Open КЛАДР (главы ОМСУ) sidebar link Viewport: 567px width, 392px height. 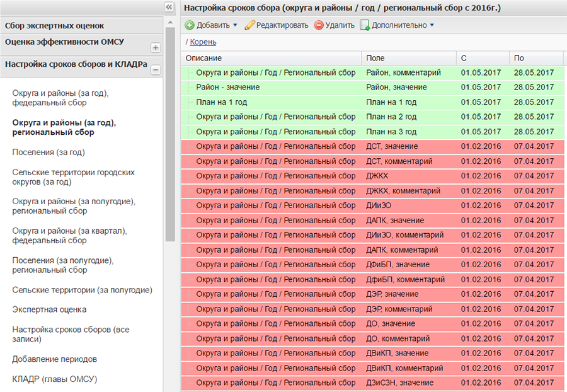pyautogui.click(x=55, y=379)
